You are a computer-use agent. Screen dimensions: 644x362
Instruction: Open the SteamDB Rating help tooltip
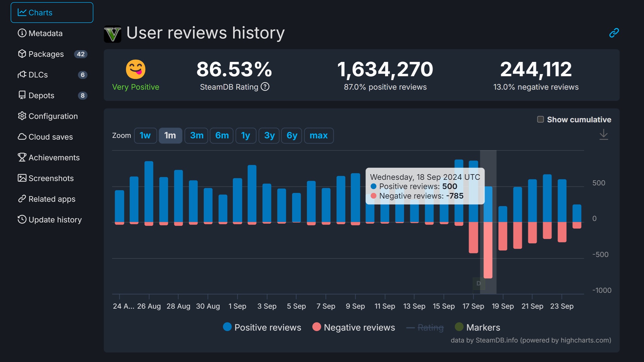[265, 87]
